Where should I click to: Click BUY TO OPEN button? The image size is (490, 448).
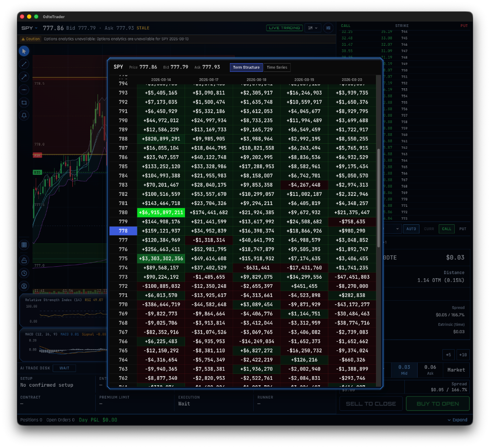point(437,404)
